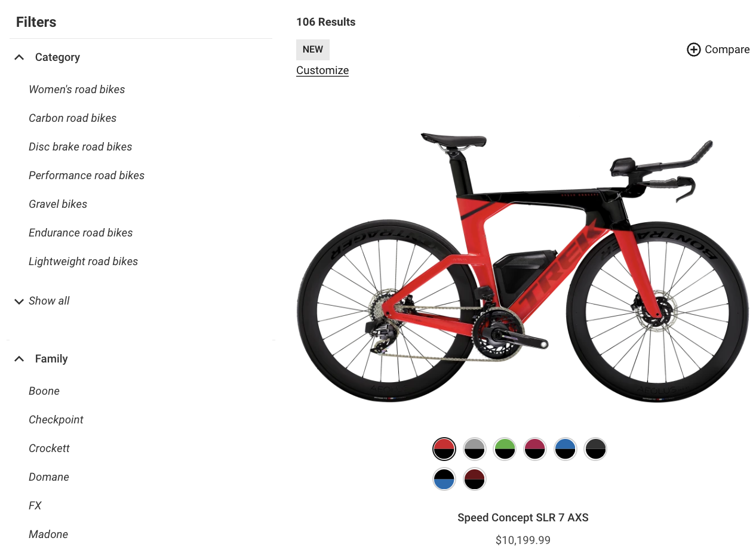Filter by Women's road bikes
756x547 pixels.
[x=77, y=90]
